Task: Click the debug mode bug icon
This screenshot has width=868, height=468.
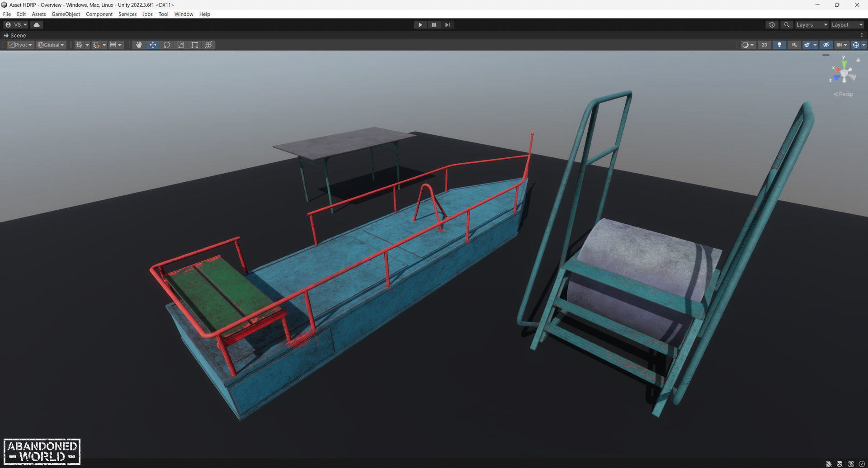Action: (829, 464)
